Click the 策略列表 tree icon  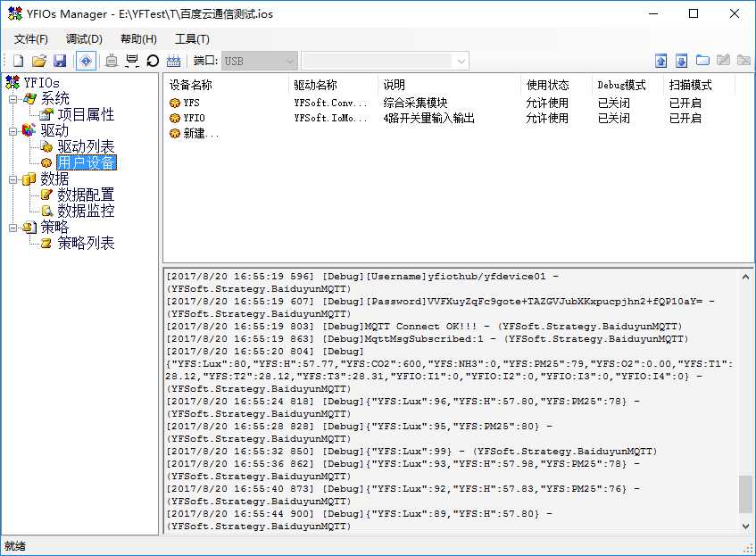[x=46, y=243]
